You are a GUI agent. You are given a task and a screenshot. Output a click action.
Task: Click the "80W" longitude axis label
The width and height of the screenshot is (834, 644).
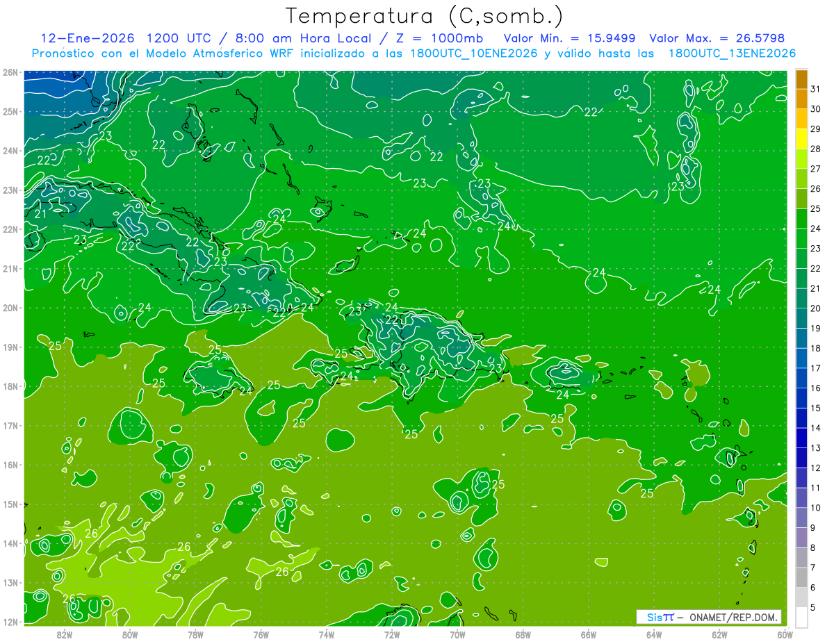[x=130, y=634]
